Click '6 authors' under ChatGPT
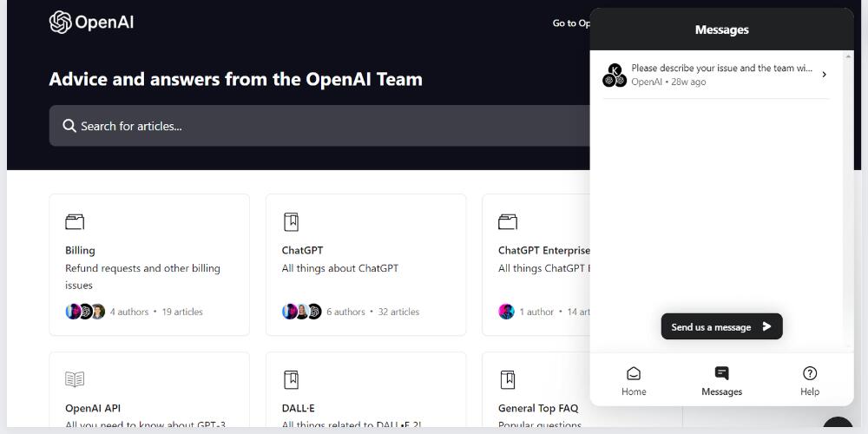Screen dimensions: 868x434 345,312
